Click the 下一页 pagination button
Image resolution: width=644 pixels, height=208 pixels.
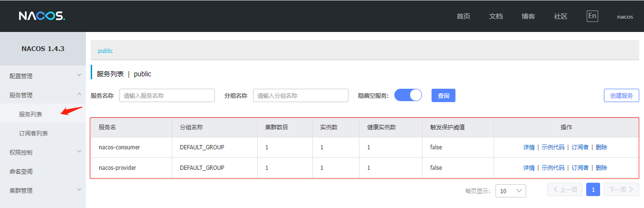(x=622, y=189)
